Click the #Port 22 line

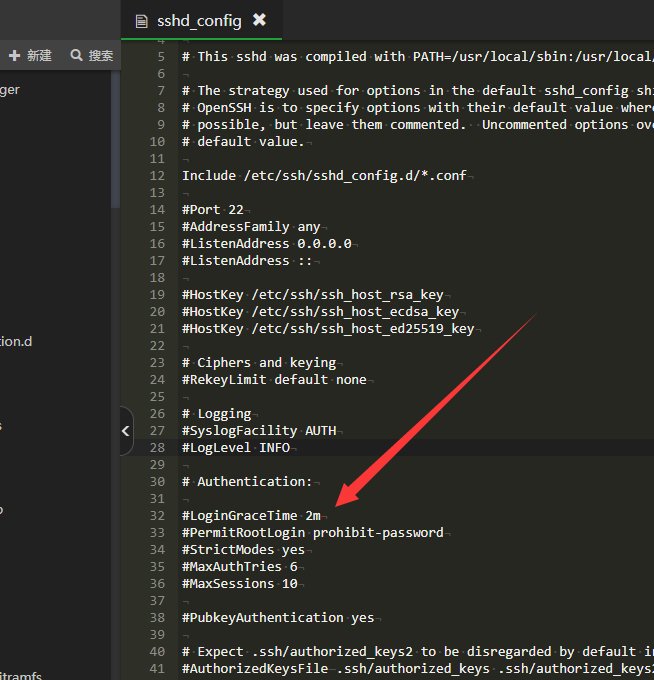click(213, 209)
